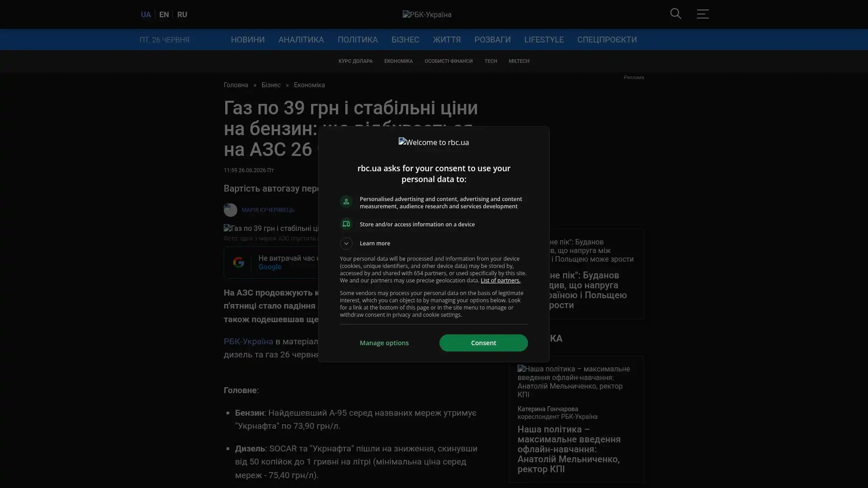This screenshot has width=868, height=488.
Task: Click the Бізнес breadcrumb link
Action: (x=271, y=85)
